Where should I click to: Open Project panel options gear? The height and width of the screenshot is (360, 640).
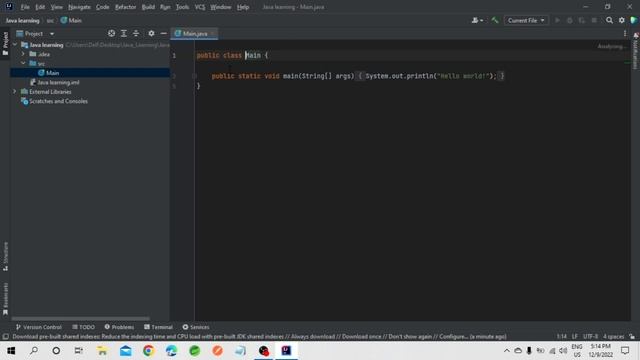coord(151,33)
